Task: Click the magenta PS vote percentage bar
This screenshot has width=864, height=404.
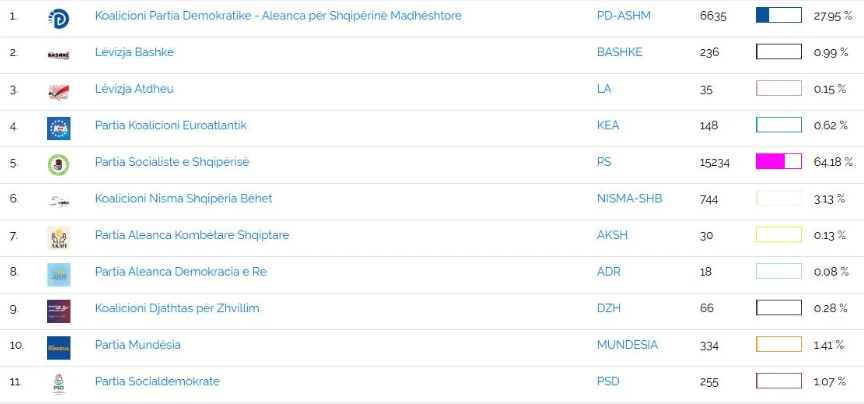Action: point(778,162)
